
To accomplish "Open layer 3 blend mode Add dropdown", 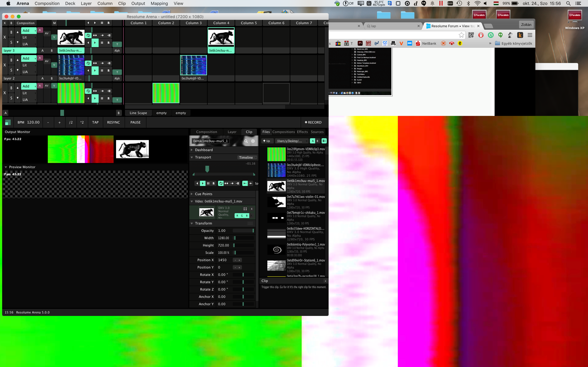I will (29, 31).
